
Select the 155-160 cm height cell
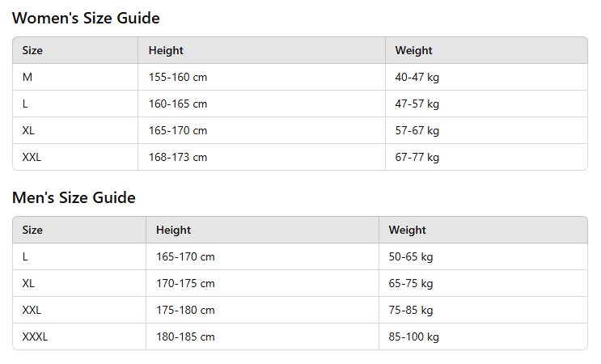coord(178,77)
